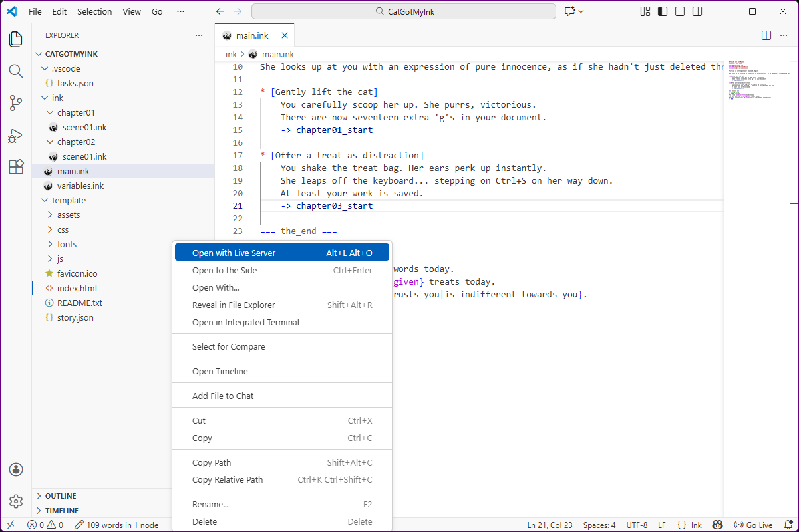Split the editor using the split icon

click(766, 35)
